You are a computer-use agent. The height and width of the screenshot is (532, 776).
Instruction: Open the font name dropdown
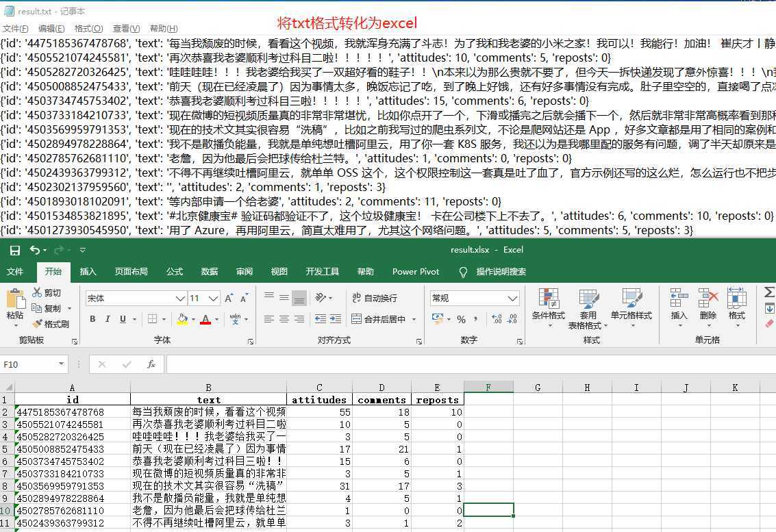pos(180,299)
